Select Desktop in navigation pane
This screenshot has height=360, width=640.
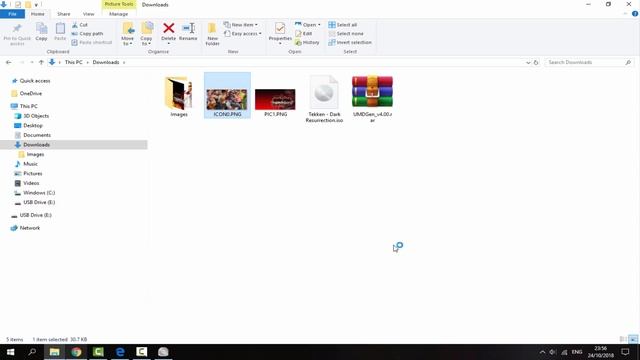[x=33, y=125]
